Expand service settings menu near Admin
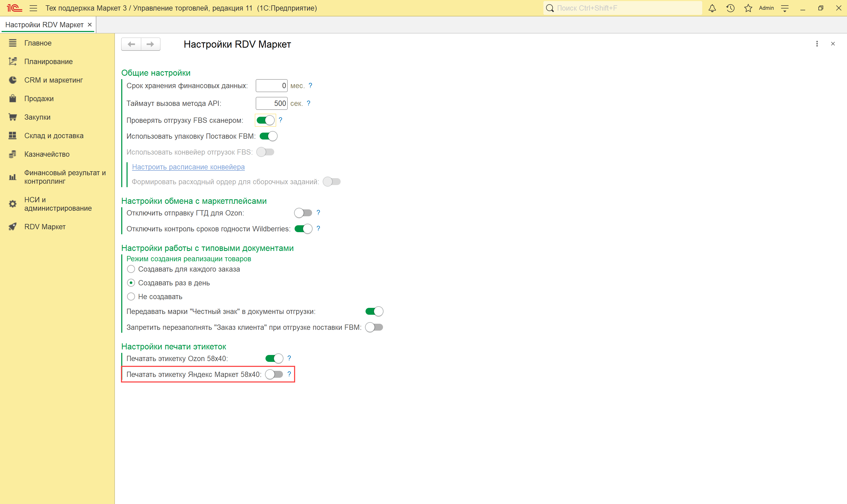 [785, 8]
